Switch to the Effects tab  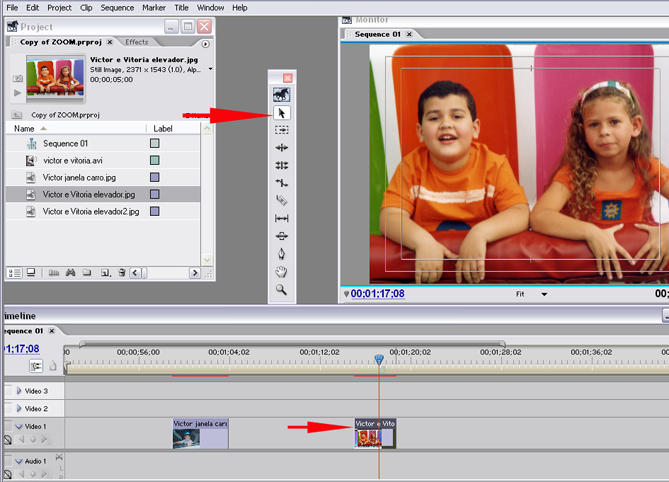[137, 42]
